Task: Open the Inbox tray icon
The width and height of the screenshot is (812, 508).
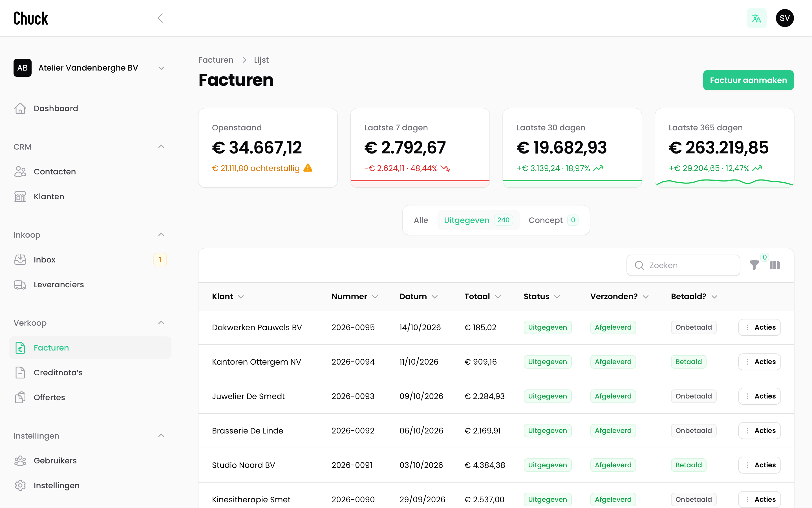Action: (20, 260)
